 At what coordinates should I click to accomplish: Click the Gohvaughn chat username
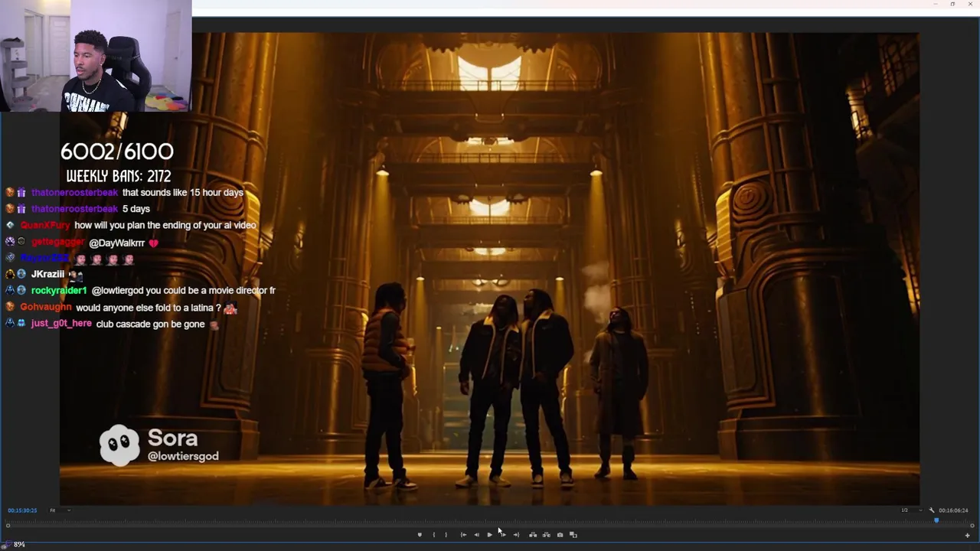pos(46,307)
